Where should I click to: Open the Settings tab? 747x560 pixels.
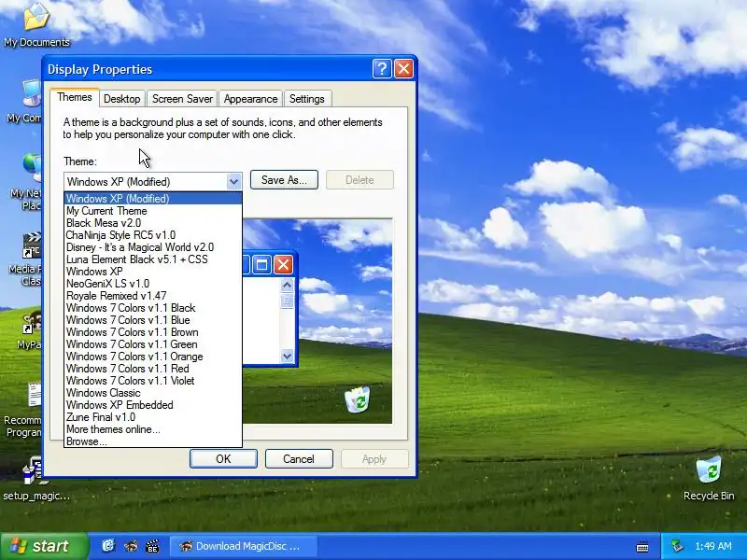[307, 99]
